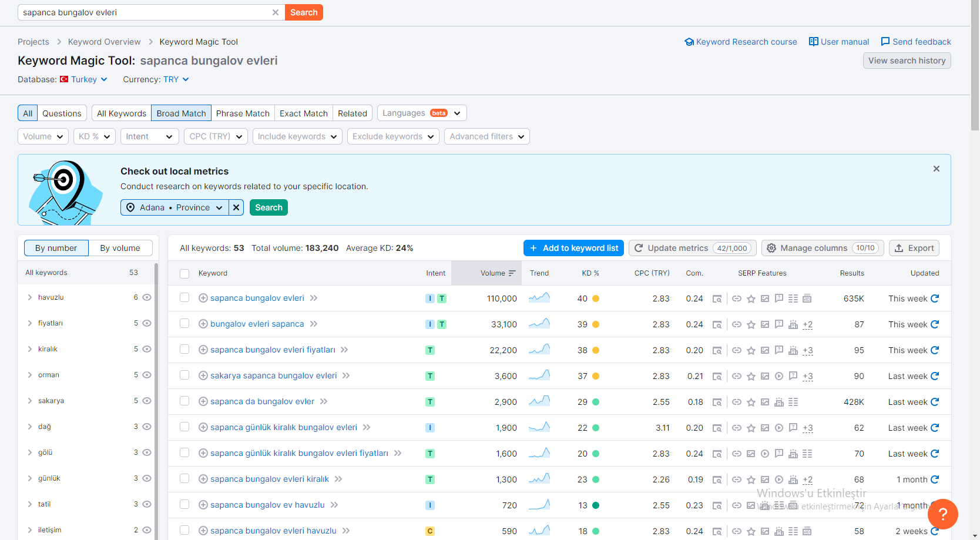The image size is (980, 540).
Task: Refresh metrics for bungalov evleri sapanca row
Action: pyautogui.click(x=935, y=324)
